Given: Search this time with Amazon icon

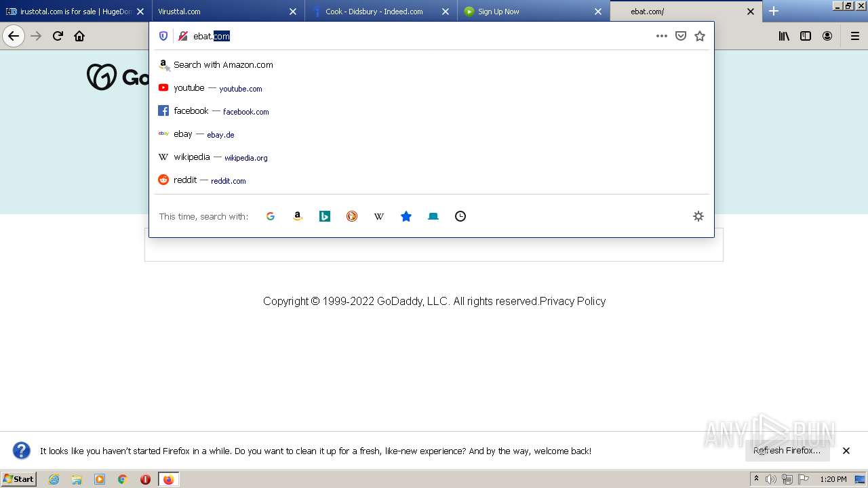Looking at the screenshot, I should coord(298,216).
